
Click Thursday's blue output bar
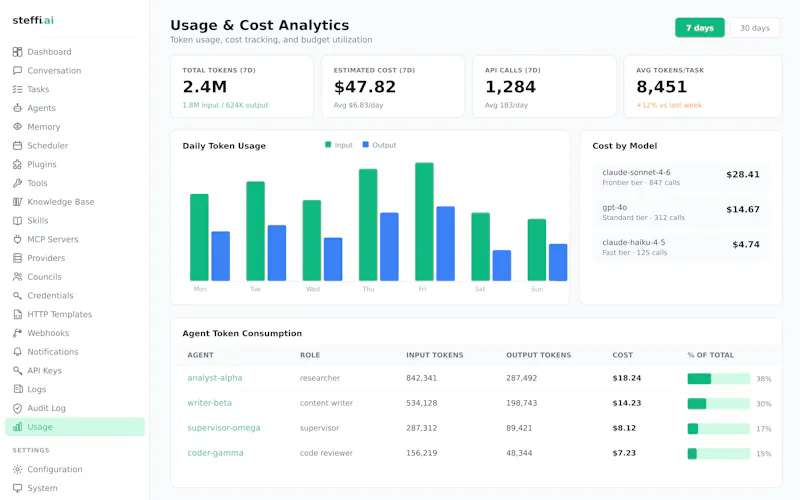click(x=389, y=246)
